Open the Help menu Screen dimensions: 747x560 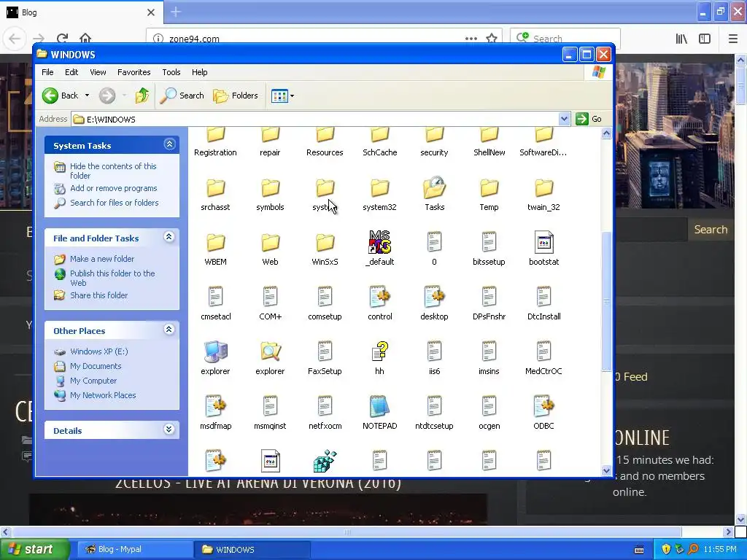200,72
